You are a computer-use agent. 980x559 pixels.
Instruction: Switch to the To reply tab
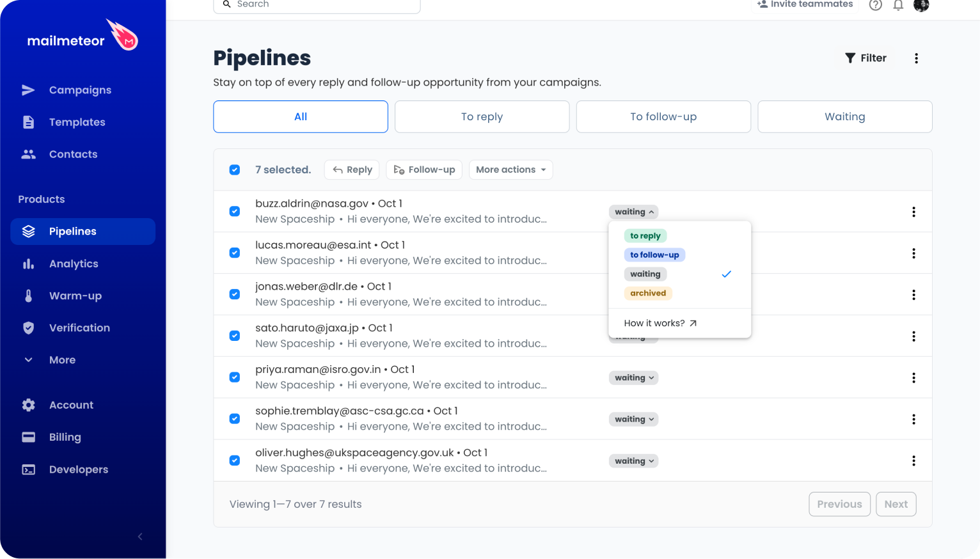482,116
